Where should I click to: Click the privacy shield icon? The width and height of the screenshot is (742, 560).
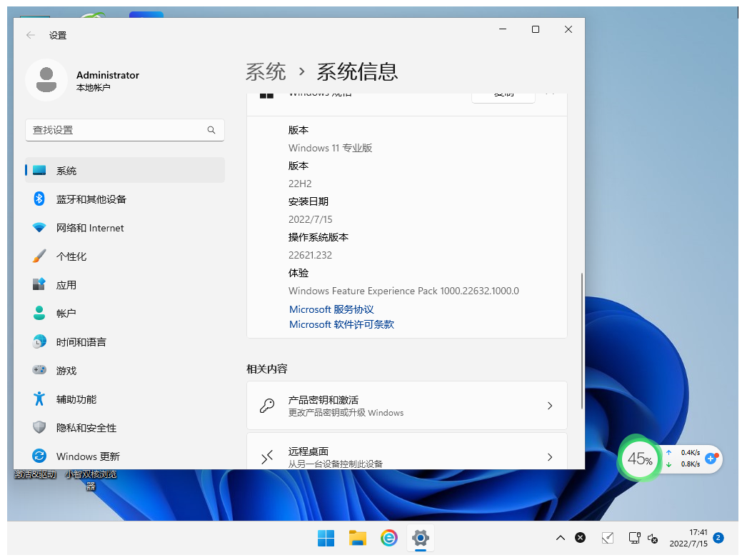[39, 427]
